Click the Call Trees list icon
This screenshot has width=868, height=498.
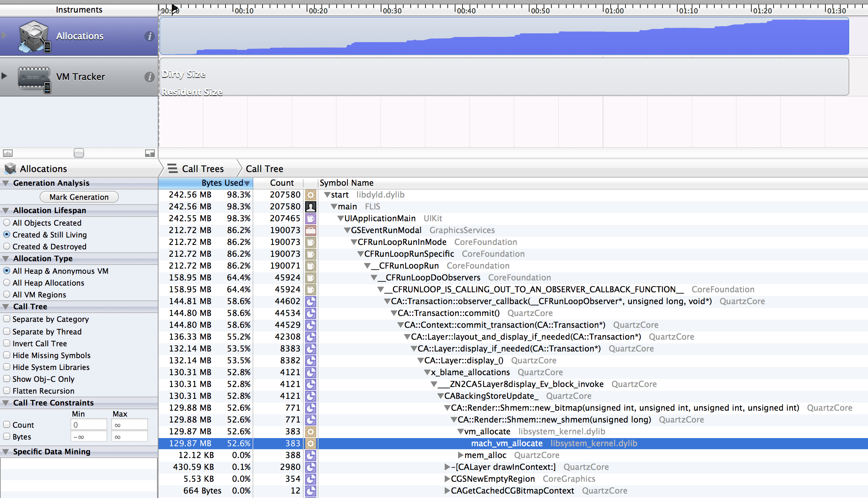[x=173, y=169]
